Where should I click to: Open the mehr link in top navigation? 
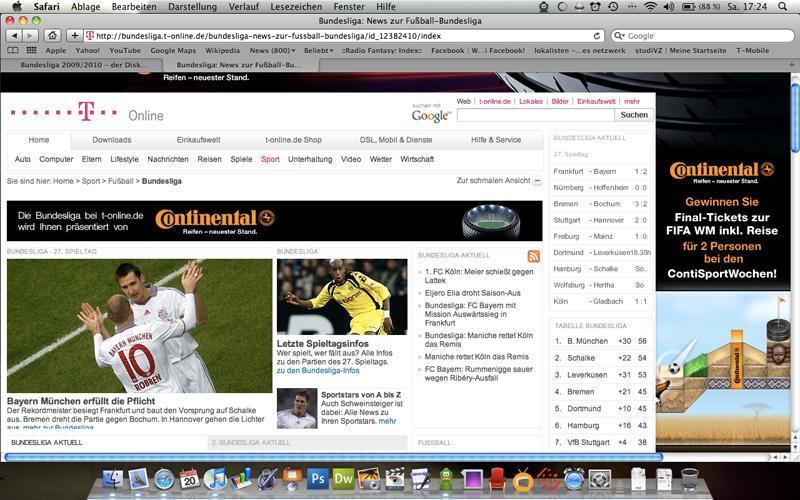(x=632, y=102)
